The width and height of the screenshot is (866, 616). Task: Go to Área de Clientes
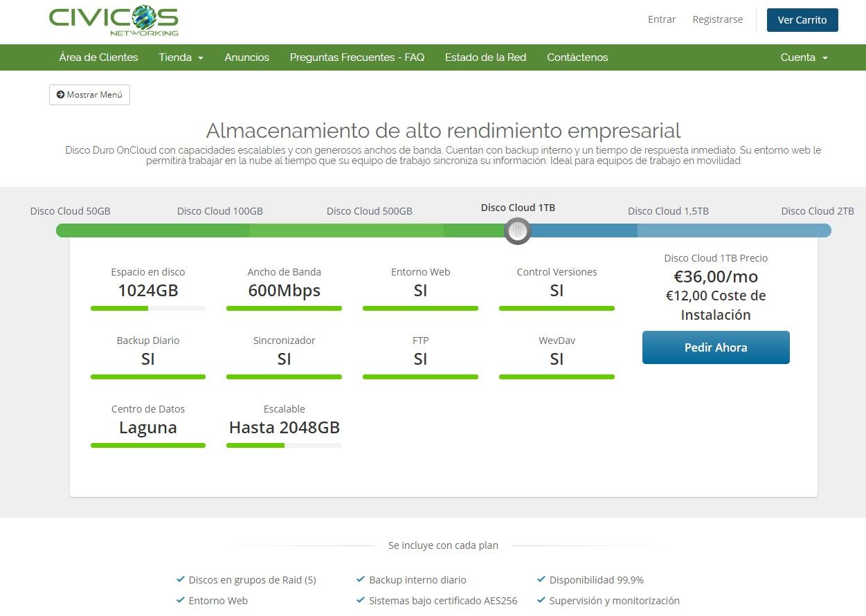point(98,57)
